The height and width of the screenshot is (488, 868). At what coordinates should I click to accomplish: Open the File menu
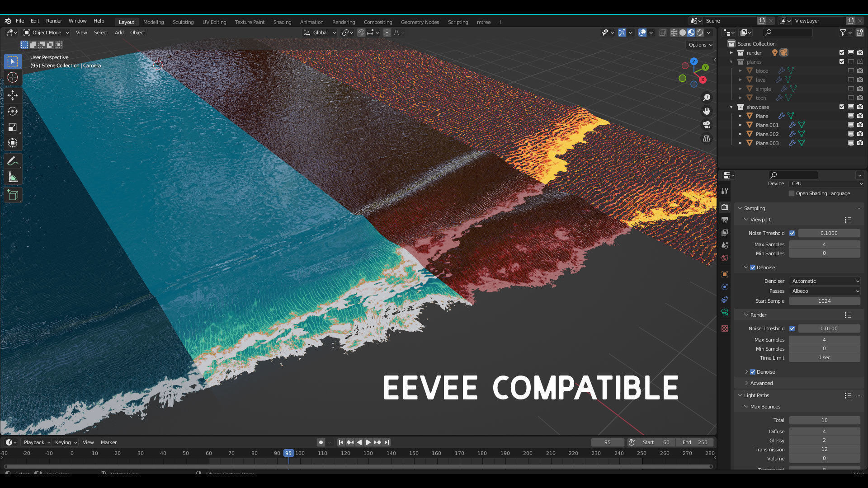point(20,21)
